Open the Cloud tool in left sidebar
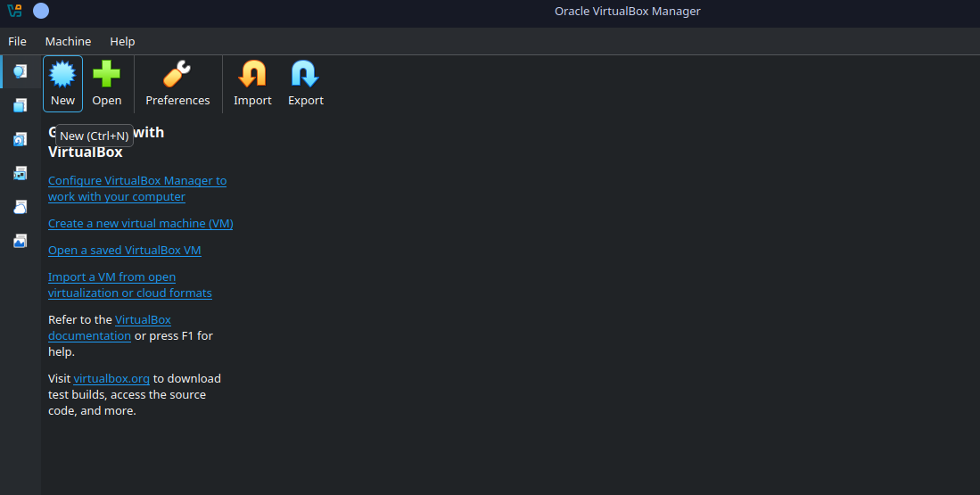Screen dimensions: 980x495 click(20, 207)
